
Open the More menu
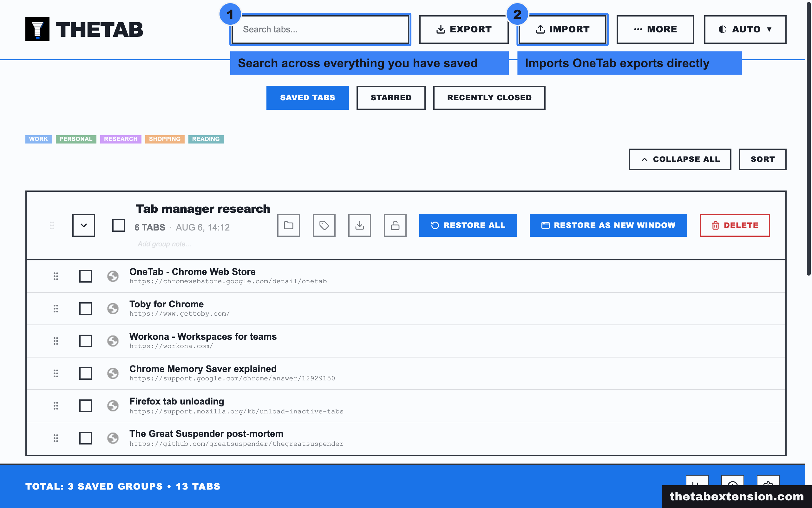click(x=655, y=29)
